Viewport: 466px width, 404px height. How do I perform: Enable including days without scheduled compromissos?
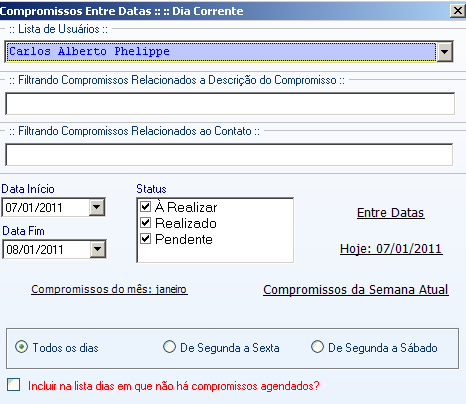pos(14,385)
